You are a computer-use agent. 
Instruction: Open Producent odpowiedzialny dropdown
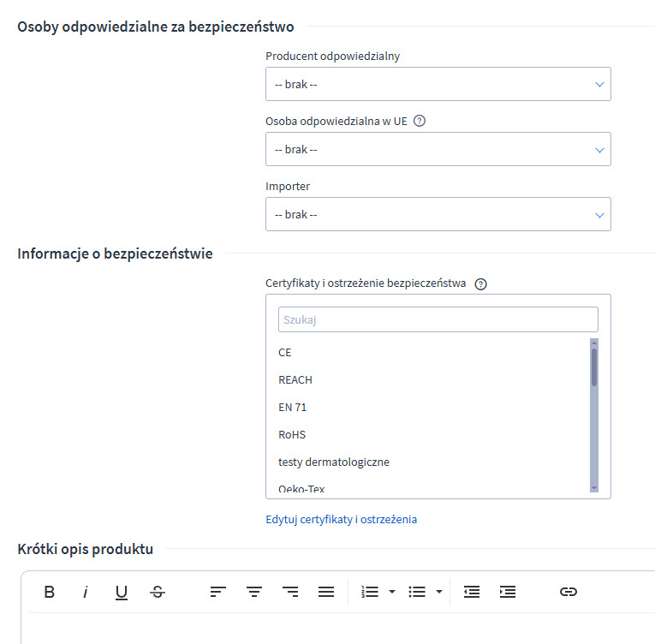tap(438, 84)
